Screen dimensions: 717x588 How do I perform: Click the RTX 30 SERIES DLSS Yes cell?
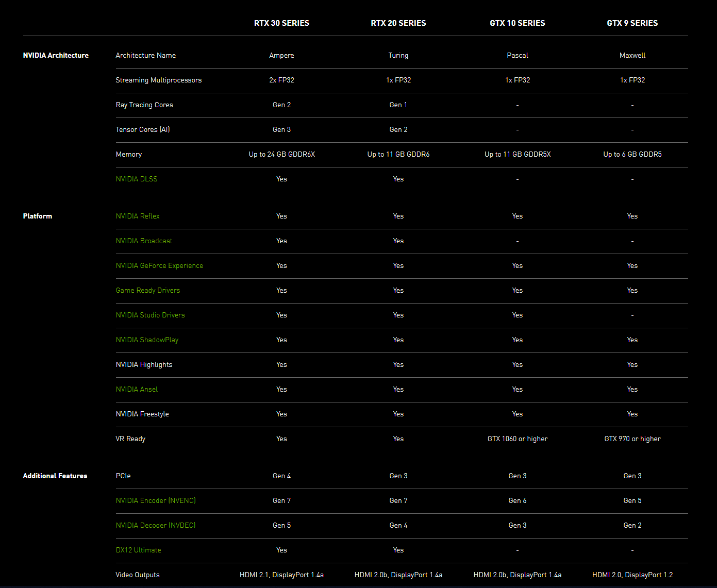coord(281,179)
